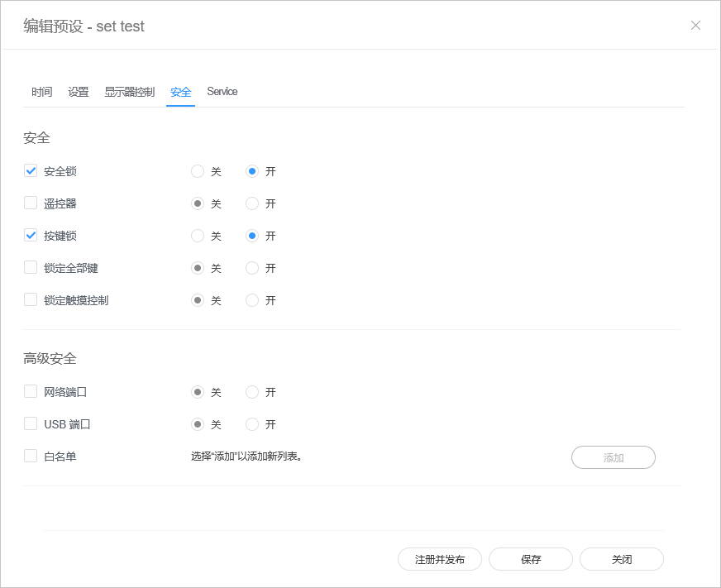Set 安全锁 radio to 关
Screen dimensions: 721x588
[x=198, y=171]
